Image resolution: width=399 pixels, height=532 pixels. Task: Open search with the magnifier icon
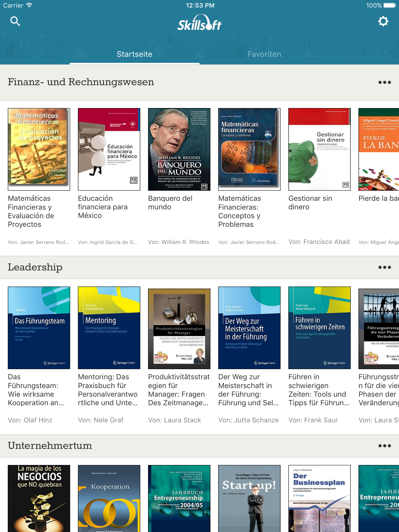pyautogui.click(x=15, y=21)
